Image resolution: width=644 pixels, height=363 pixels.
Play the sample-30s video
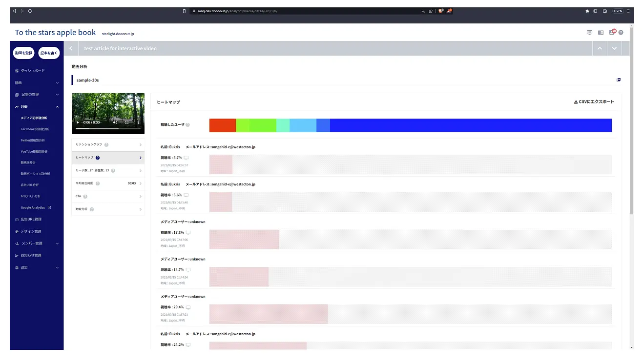(x=77, y=122)
